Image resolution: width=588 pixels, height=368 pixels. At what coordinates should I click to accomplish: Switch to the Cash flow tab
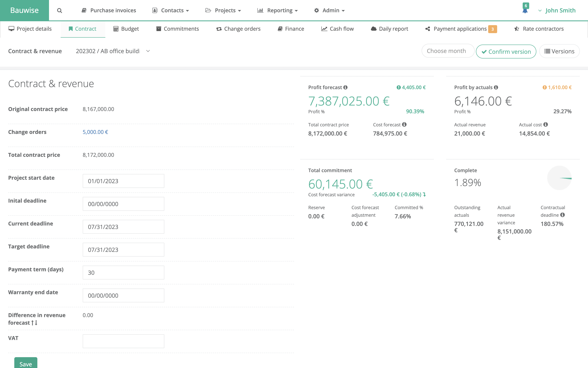[x=337, y=29]
